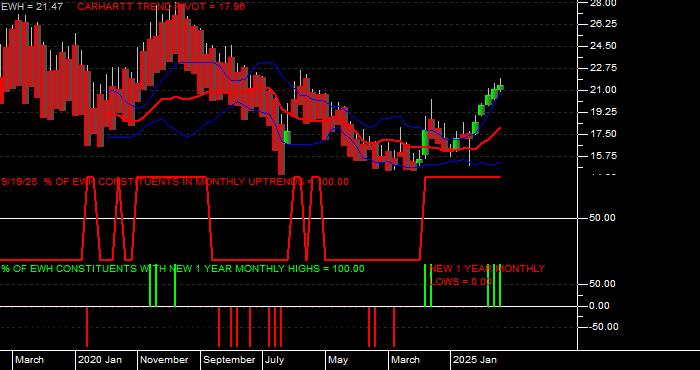
Task: Select the July date marker
Action: 275,360
